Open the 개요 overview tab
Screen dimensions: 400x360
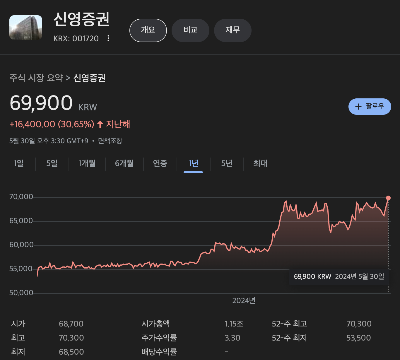click(x=148, y=30)
